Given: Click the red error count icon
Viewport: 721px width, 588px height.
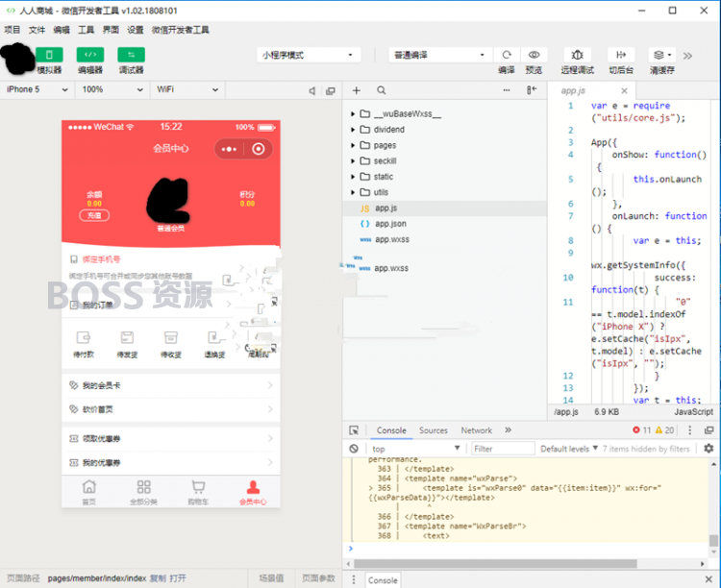Looking at the screenshot, I should [x=636, y=429].
